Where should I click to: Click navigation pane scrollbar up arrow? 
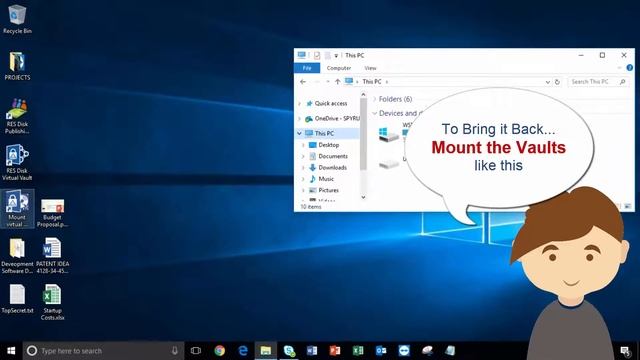coord(363,95)
